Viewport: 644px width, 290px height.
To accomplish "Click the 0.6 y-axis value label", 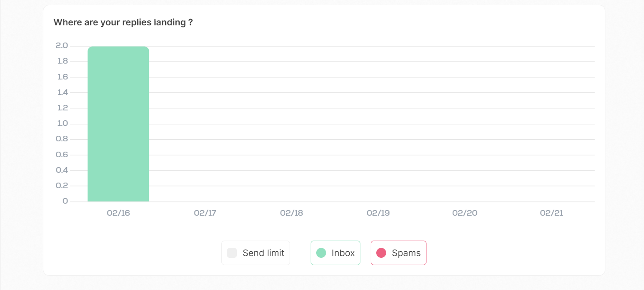I will [62, 155].
